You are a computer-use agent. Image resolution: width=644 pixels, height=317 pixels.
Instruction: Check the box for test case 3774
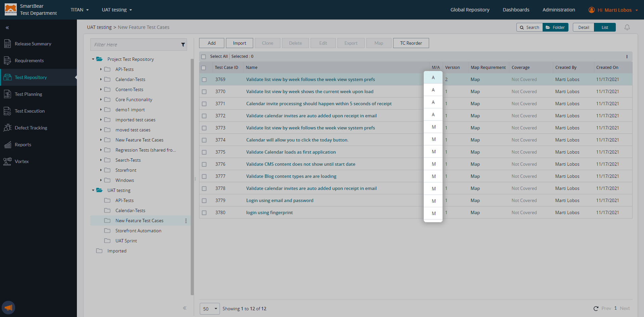(204, 140)
